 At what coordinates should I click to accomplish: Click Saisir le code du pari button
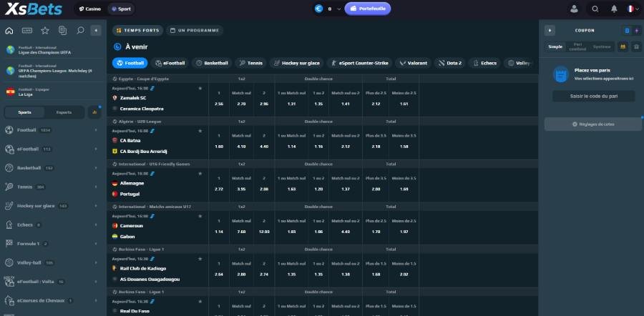click(x=593, y=97)
